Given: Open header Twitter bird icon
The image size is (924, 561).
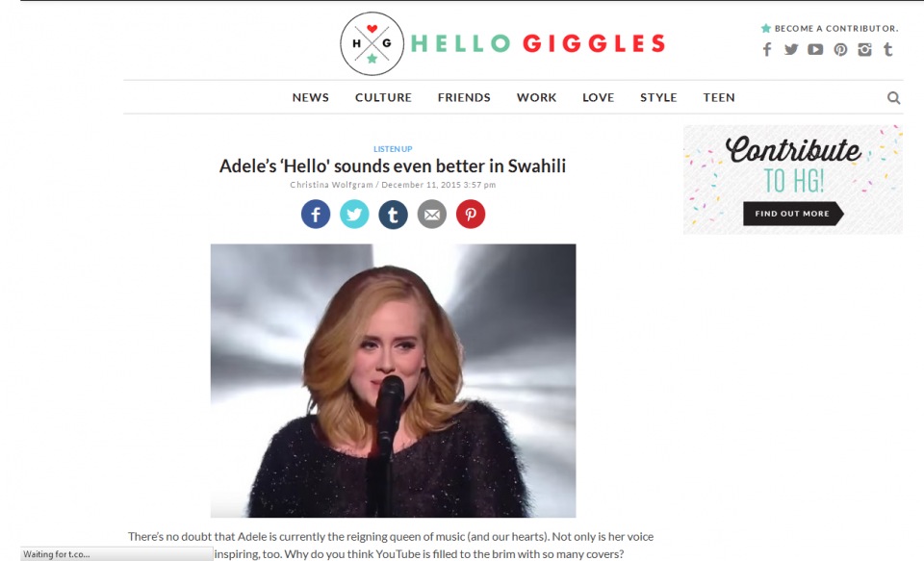Looking at the screenshot, I should pyautogui.click(x=791, y=49).
